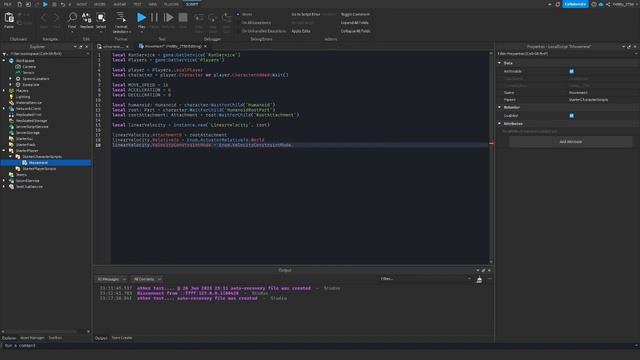Click the New file icon in quick access bar

point(19,4)
